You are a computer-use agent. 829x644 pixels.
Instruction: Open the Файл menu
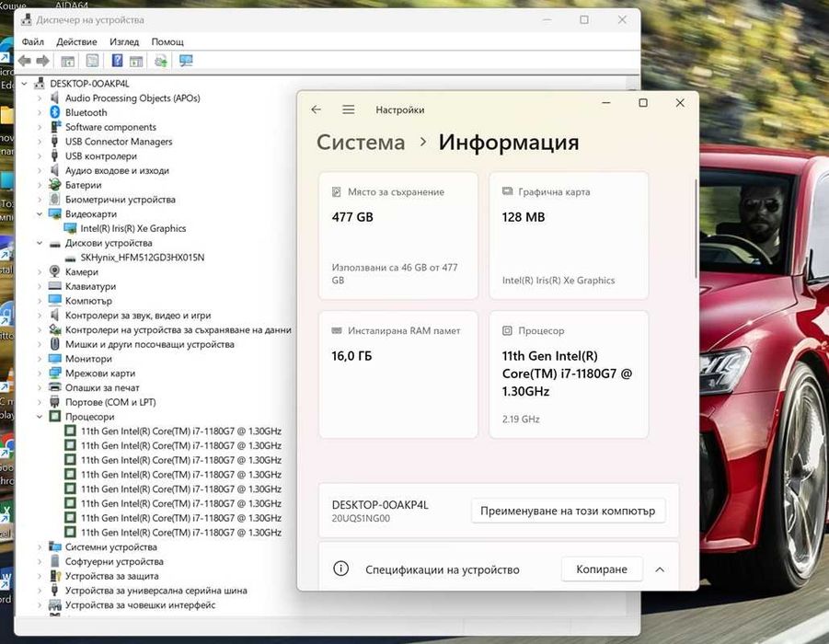coord(33,41)
